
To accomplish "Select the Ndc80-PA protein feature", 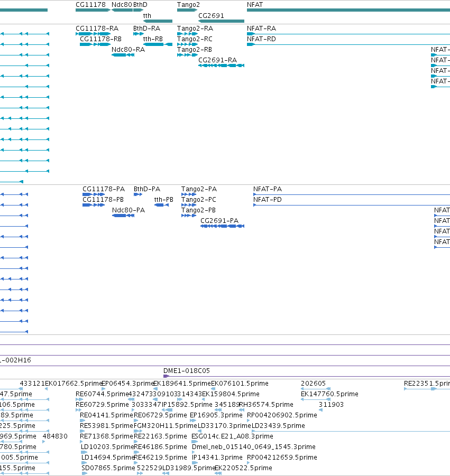I will (x=123, y=216).
